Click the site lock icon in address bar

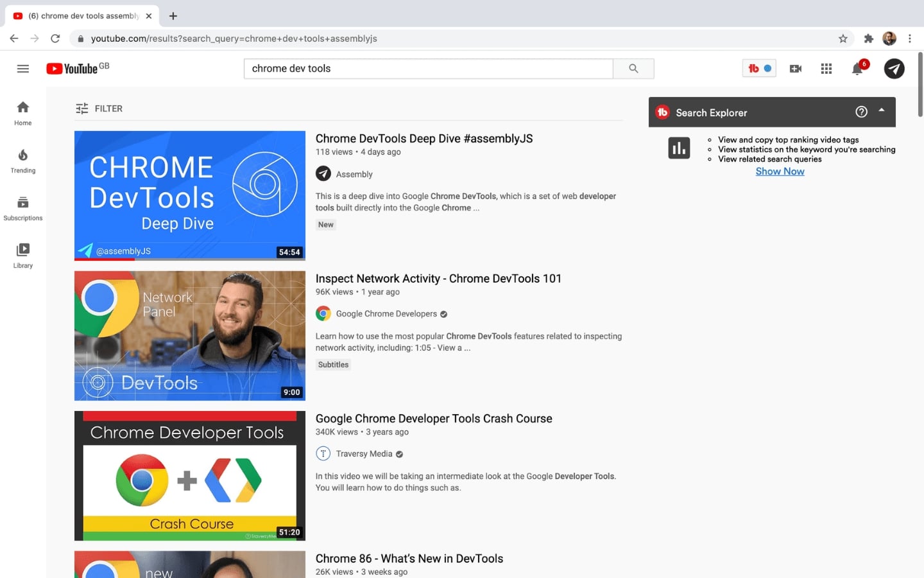click(x=80, y=39)
